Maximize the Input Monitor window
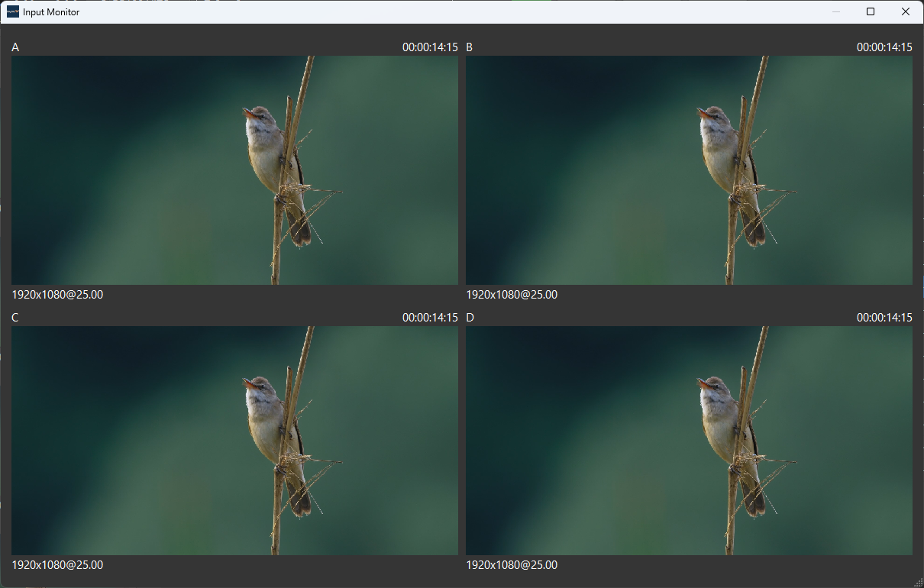 [871, 11]
